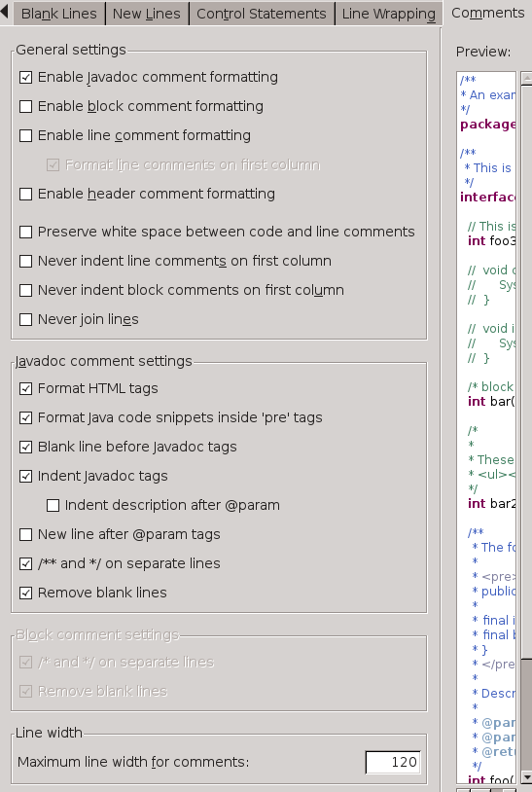The height and width of the screenshot is (792, 532).
Task: Open the New Lines tab
Action: tap(147, 14)
